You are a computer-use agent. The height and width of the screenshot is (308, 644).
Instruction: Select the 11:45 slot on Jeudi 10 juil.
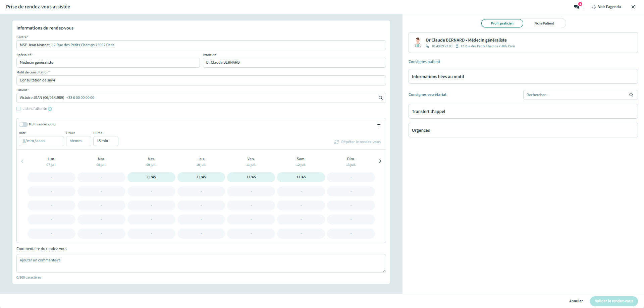point(201,177)
